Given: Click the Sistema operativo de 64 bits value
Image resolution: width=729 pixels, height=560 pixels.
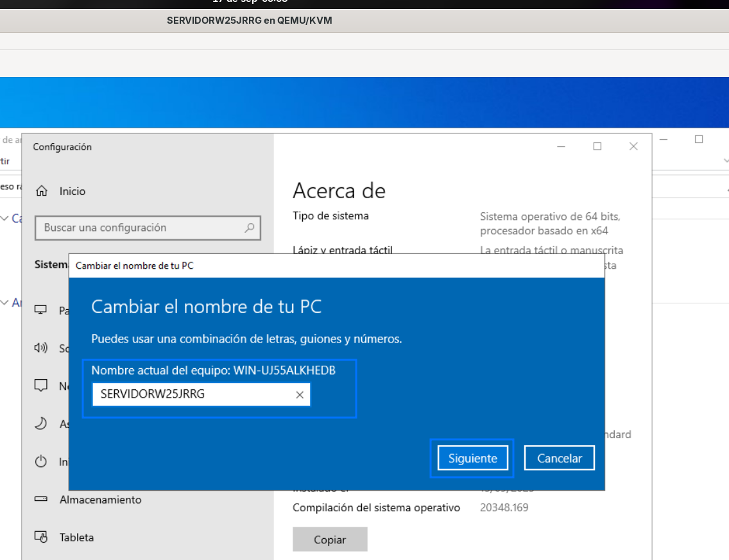Looking at the screenshot, I should (x=550, y=223).
